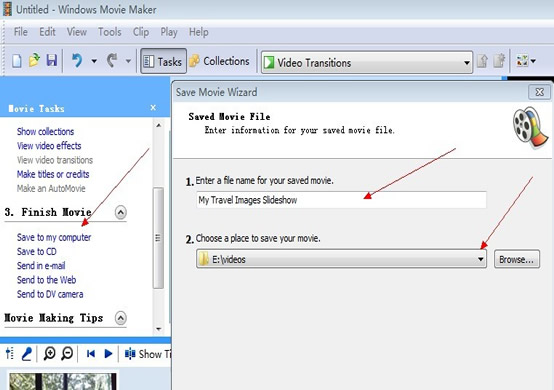
Task: Click Save to my computer link
Action: [x=54, y=237]
